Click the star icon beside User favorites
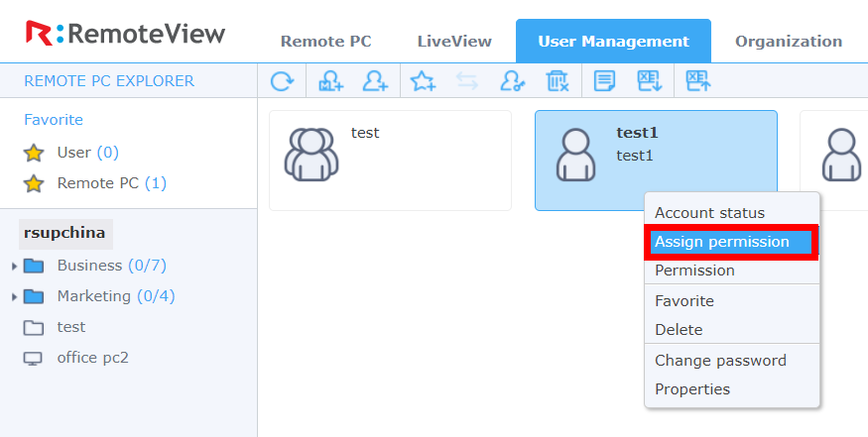This screenshot has height=437, width=868. click(x=34, y=154)
